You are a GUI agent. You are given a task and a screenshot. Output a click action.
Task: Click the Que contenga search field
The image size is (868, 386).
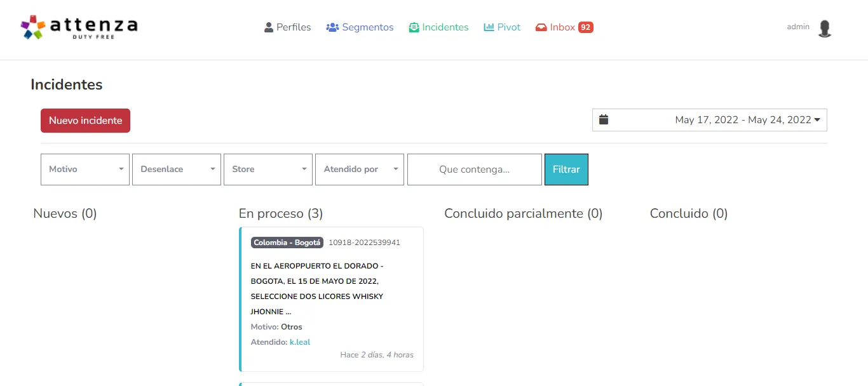pyautogui.click(x=474, y=170)
